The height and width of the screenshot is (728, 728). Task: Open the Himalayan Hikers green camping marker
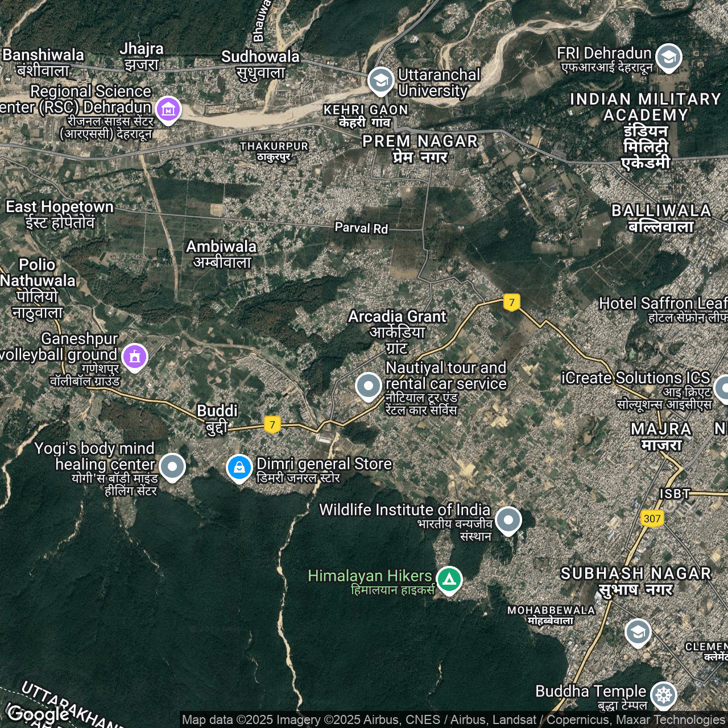tap(449, 580)
